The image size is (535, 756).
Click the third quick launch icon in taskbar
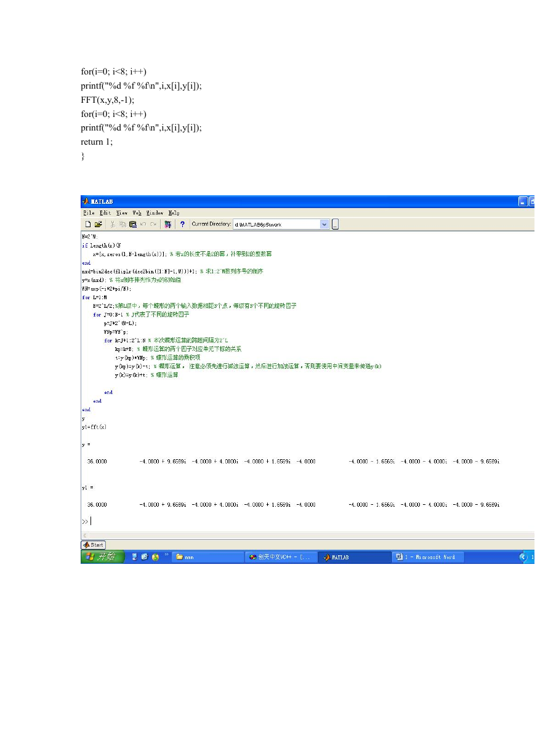[155, 557]
